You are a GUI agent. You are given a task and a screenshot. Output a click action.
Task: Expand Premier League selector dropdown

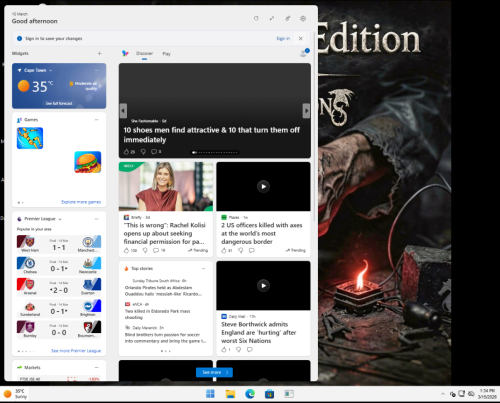(60, 219)
